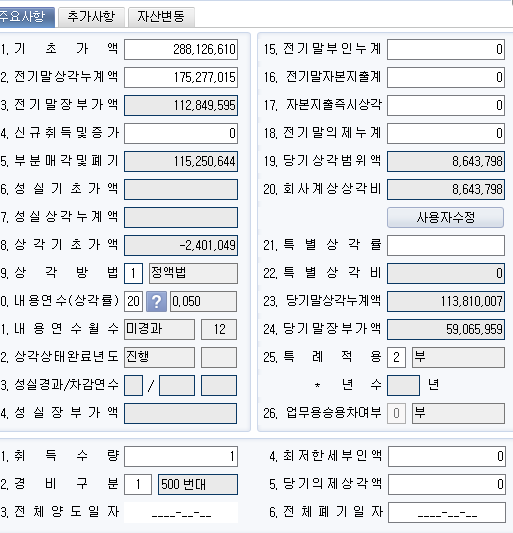Click the 전기말상각누계액 input field
The image size is (513, 533).
click(x=181, y=77)
